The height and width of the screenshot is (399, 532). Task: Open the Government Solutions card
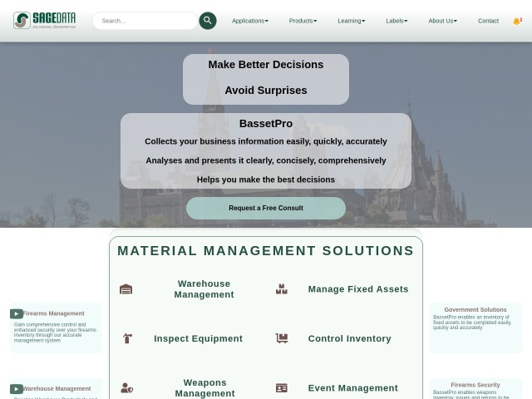pos(475,328)
